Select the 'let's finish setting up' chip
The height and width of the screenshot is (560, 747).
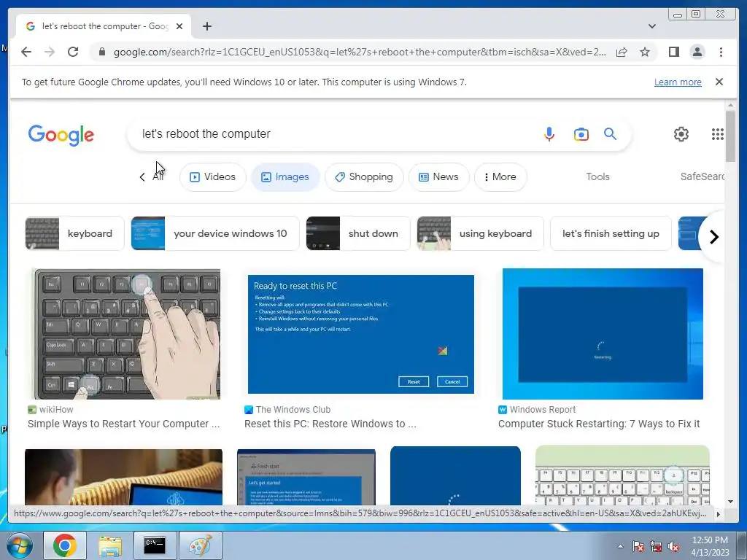(x=611, y=233)
